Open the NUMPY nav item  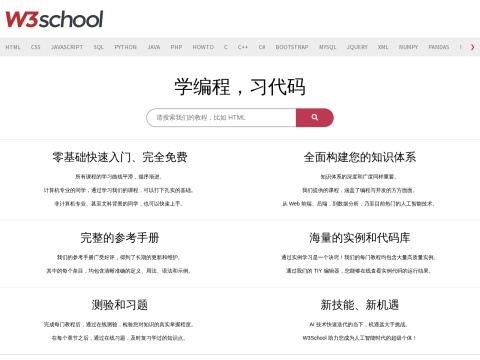408,47
